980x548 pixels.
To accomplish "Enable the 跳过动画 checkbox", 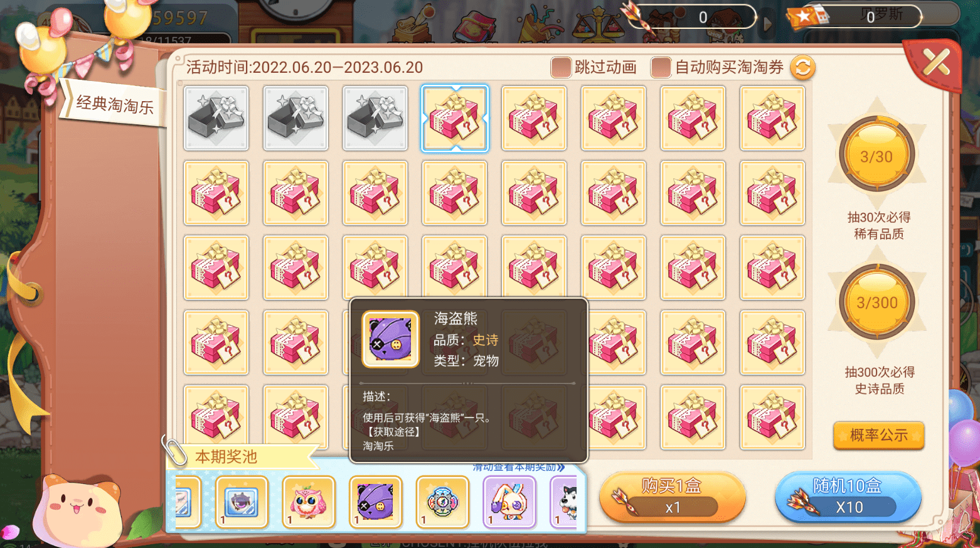I will click(x=561, y=67).
